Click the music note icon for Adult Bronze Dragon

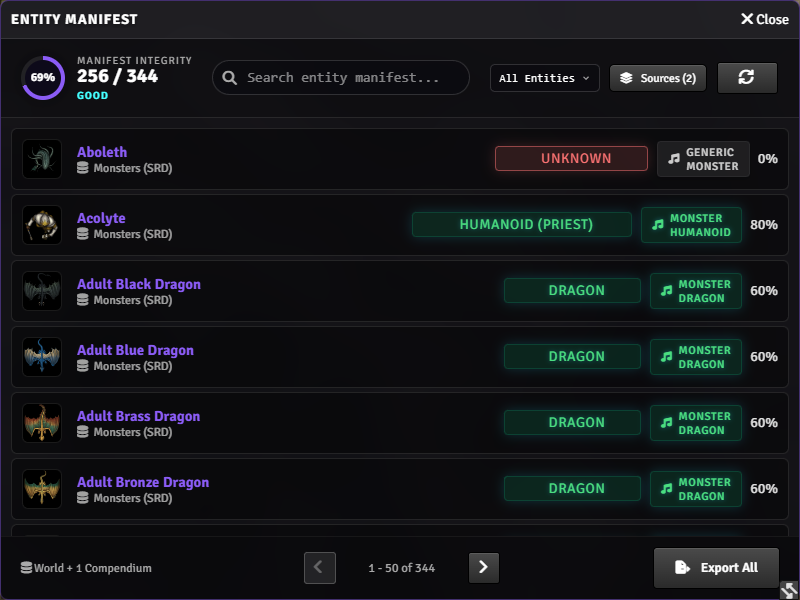pyautogui.click(x=666, y=489)
